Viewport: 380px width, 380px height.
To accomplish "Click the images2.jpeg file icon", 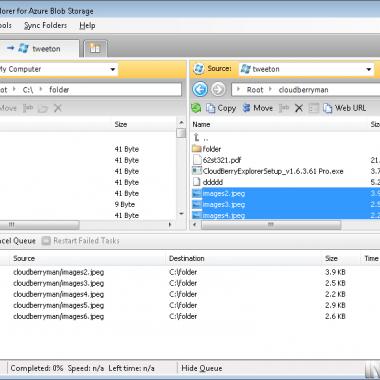I will 197,193.
